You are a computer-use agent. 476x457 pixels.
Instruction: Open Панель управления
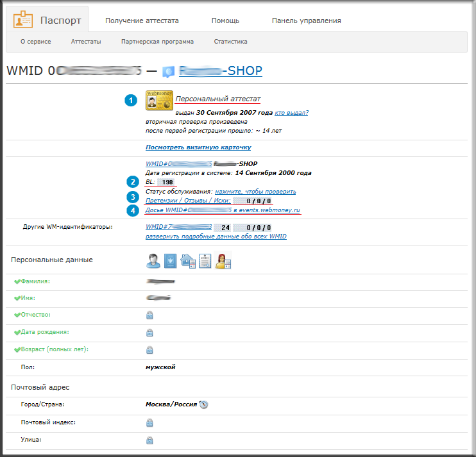(x=306, y=21)
